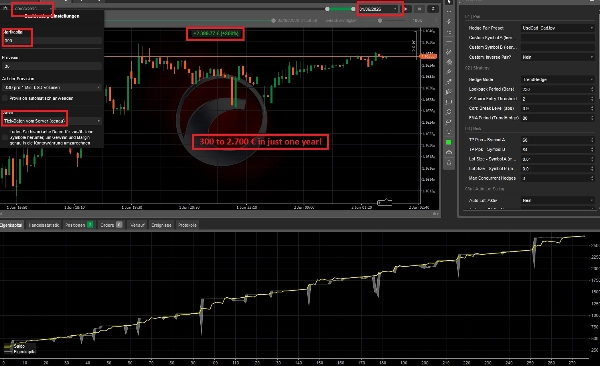Open the backtest options button next to pause

tap(433, 9)
